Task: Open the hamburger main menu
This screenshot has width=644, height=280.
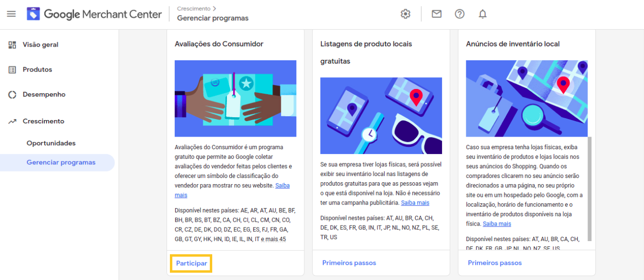Action: [x=11, y=14]
